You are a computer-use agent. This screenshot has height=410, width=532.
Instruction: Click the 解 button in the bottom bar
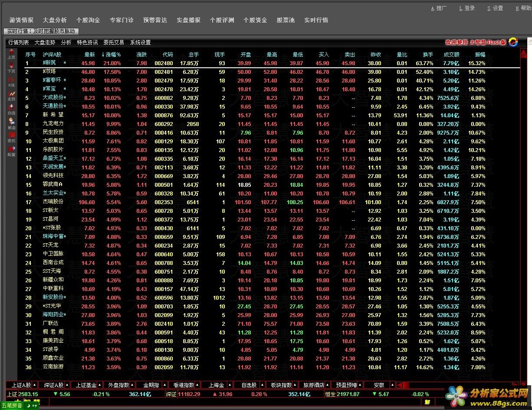(427, 402)
